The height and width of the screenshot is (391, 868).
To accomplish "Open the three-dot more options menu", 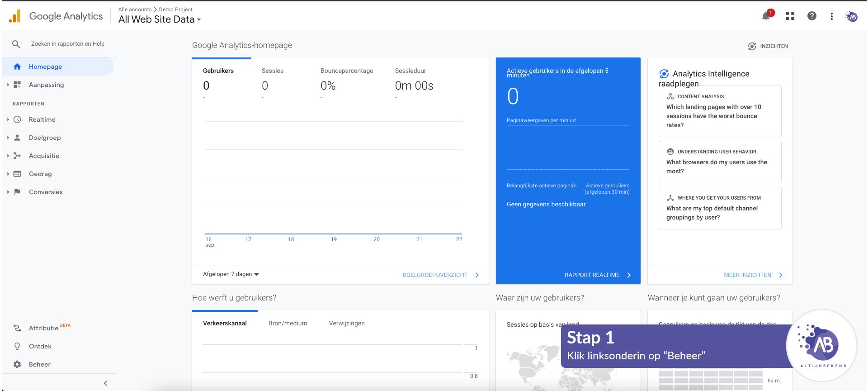I will (831, 16).
